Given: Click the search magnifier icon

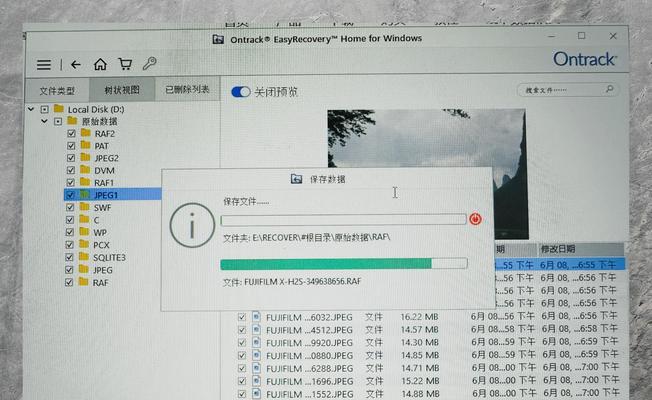Looking at the screenshot, I should click(610, 89).
